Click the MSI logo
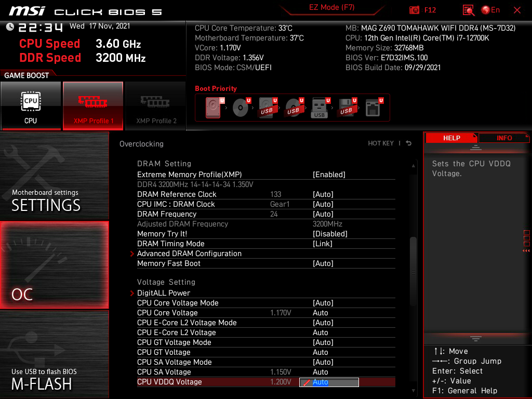Screen dimensions: 532x399 point(27,10)
